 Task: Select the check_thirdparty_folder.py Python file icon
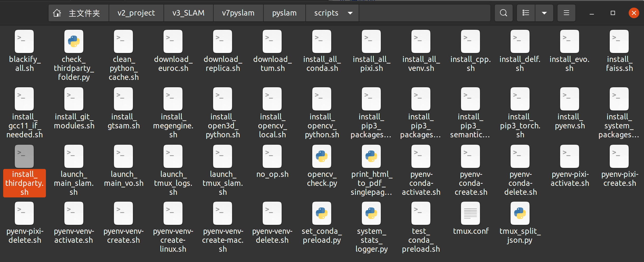[x=74, y=41]
